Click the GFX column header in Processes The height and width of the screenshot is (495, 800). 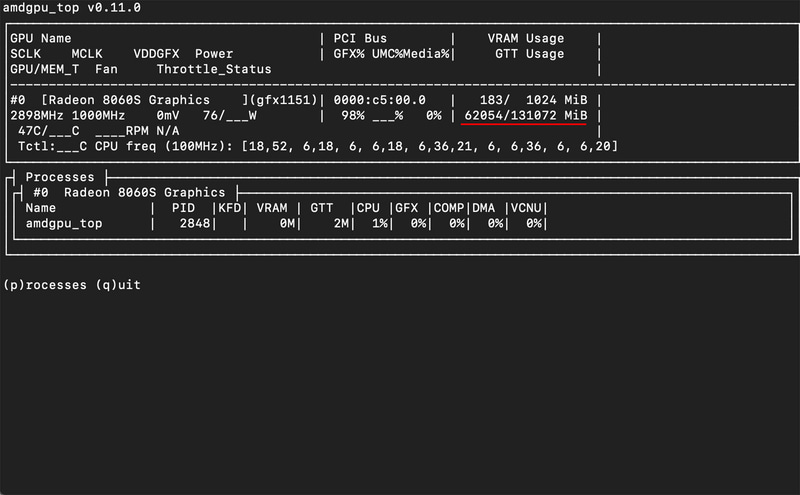(x=407, y=208)
